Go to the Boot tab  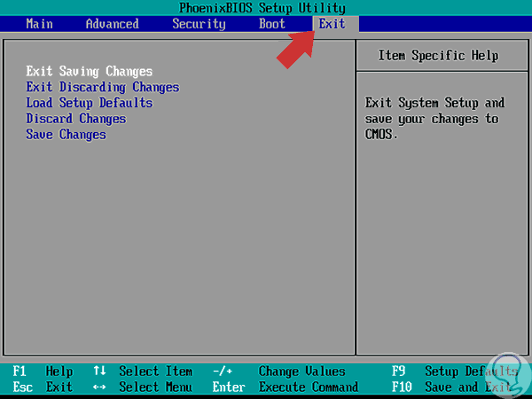[x=272, y=24]
